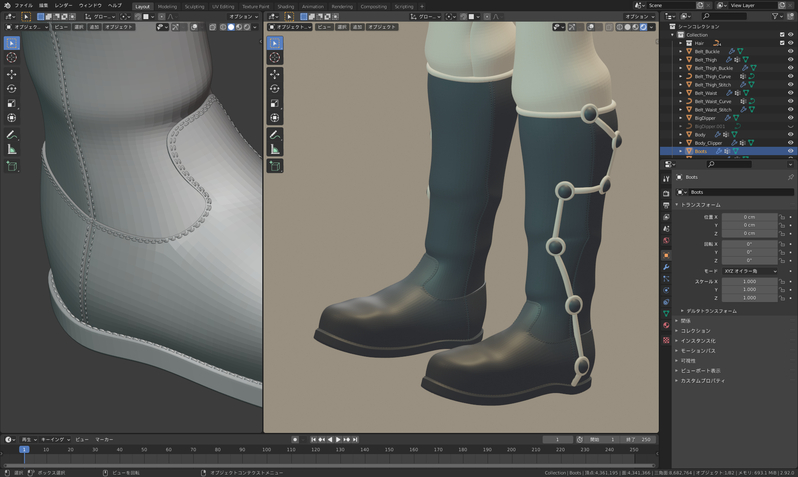
Task: Open the View Layer properties tab
Action: (x=666, y=217)
